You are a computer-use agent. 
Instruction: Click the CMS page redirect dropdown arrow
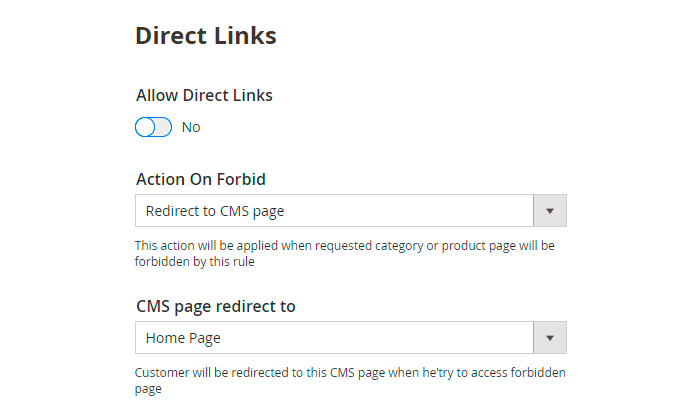pos(550,338)
